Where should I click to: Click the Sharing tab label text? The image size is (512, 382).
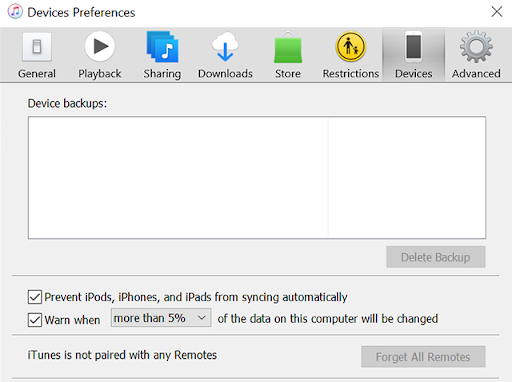click(x=162, y=74)
